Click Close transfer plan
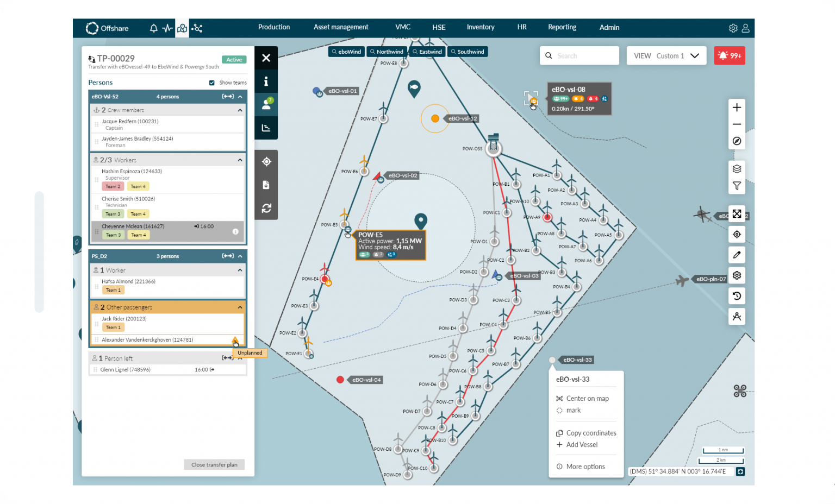The width and height of the screenshot is (835, 504). click(x=214, y=464)
